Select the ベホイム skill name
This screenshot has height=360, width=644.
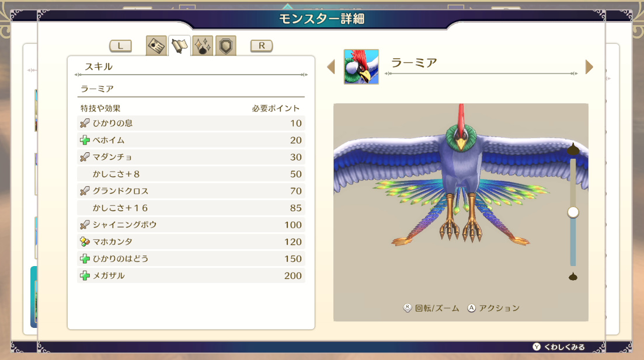pos(109,140)
